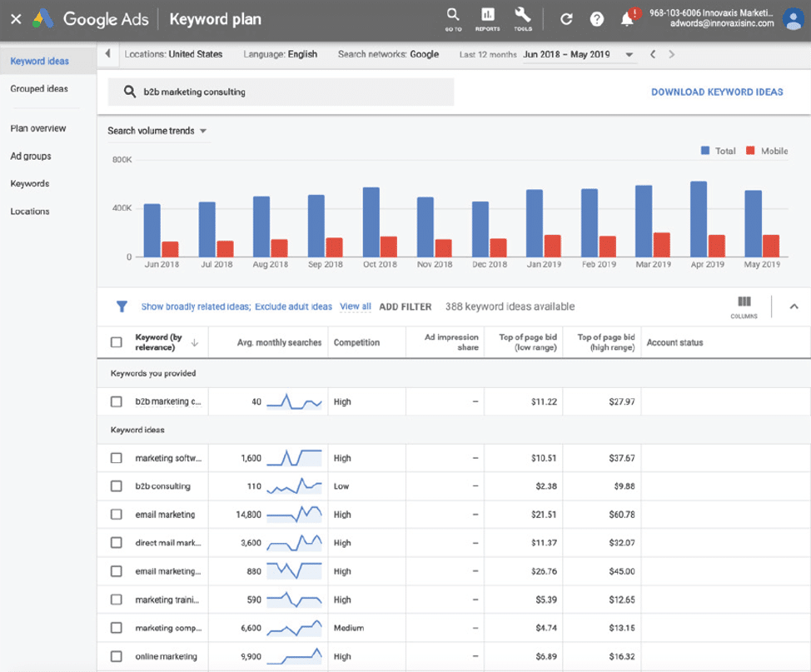Click the Ad impression share column header
The width and height of the screenshot is (811, 672).
click(451, 342)
